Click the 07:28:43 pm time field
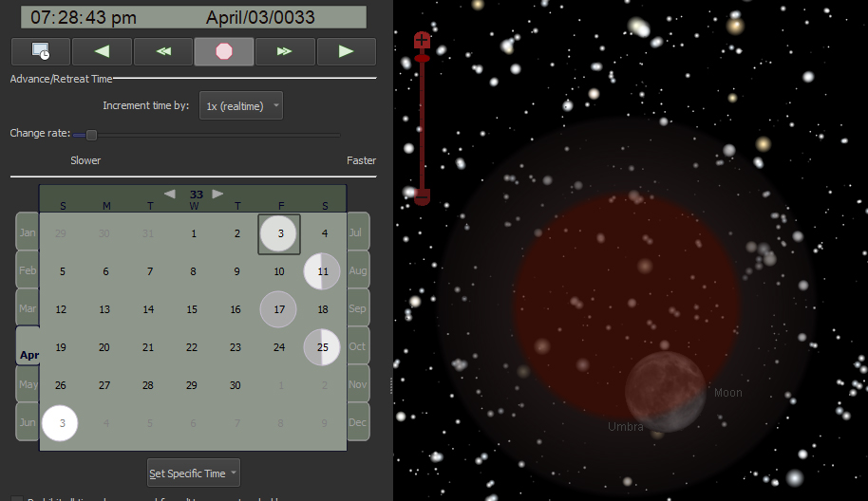Image resolution: width=868 pixels, height=501 pixels. coord(84,18)
